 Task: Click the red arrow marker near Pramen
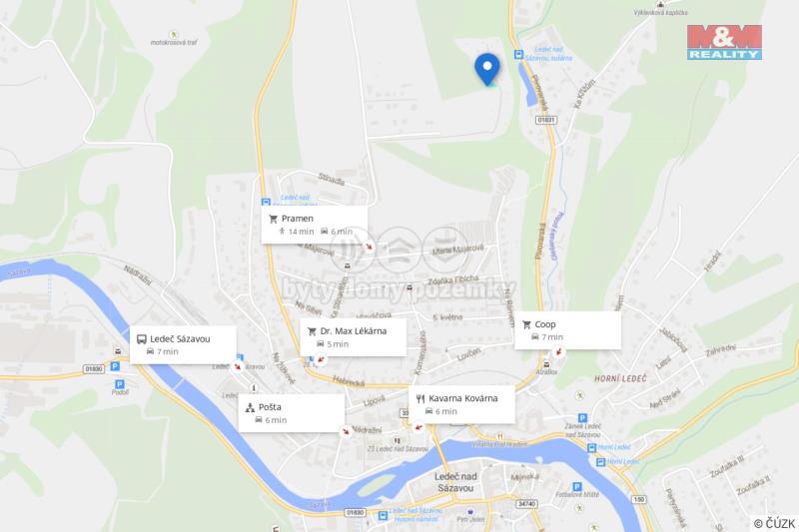coord(369,247)
